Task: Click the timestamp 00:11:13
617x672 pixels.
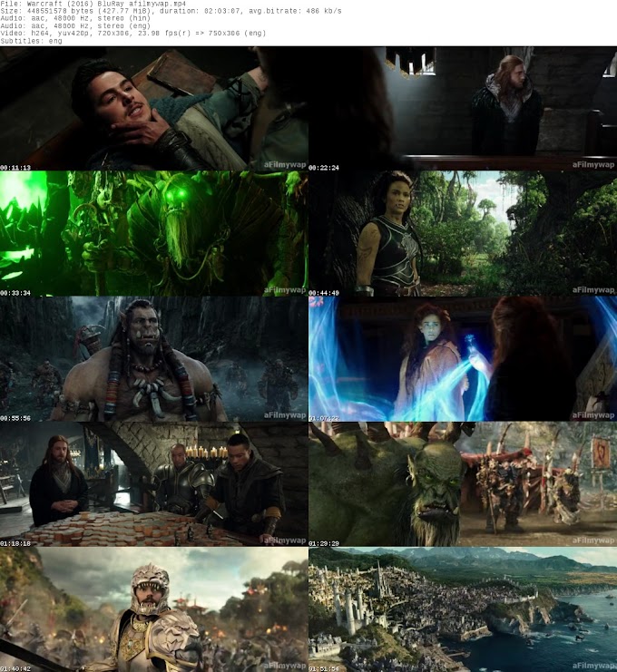Action: coord(15,168)
